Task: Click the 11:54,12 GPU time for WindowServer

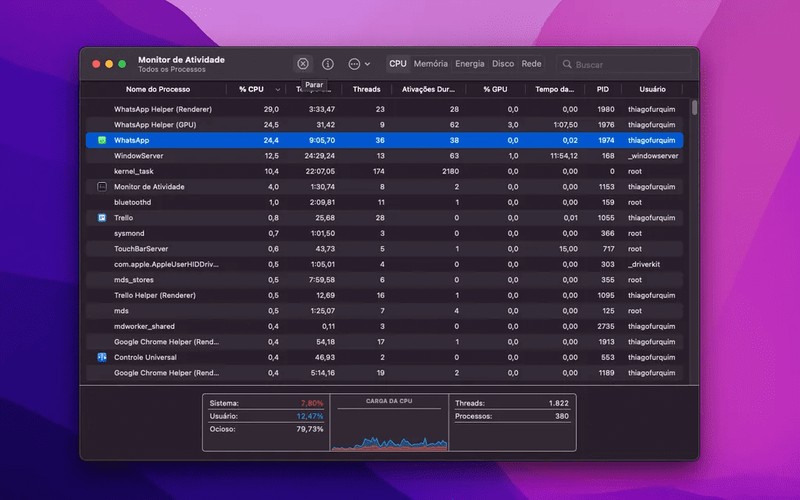Action: [x=564, y=156]
